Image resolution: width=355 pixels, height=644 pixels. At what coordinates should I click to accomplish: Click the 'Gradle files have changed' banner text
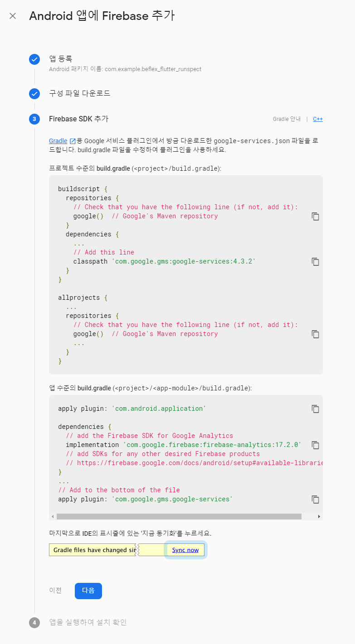tap(94, 550)
